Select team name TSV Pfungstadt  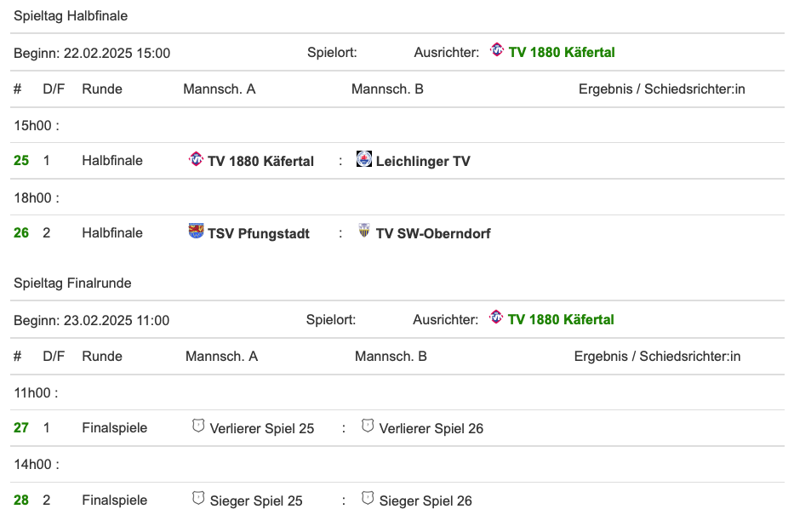pos(259,234)
